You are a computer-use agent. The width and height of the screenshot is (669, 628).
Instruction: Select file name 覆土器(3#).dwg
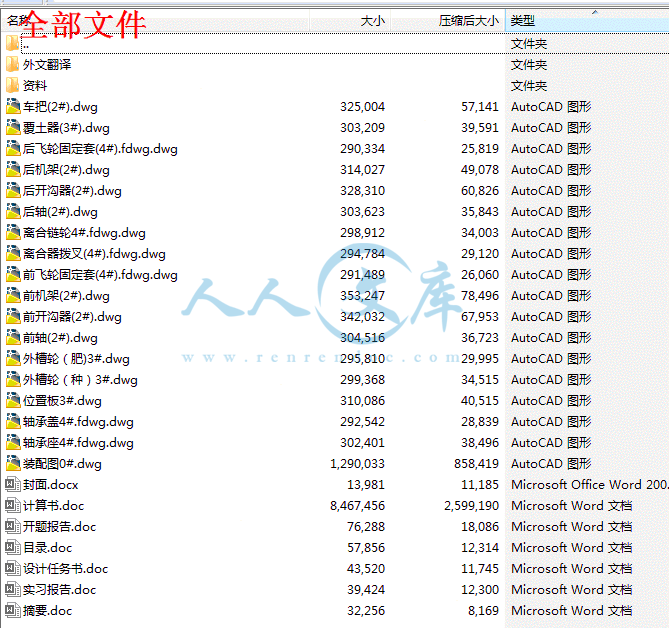tap(66, 128)
